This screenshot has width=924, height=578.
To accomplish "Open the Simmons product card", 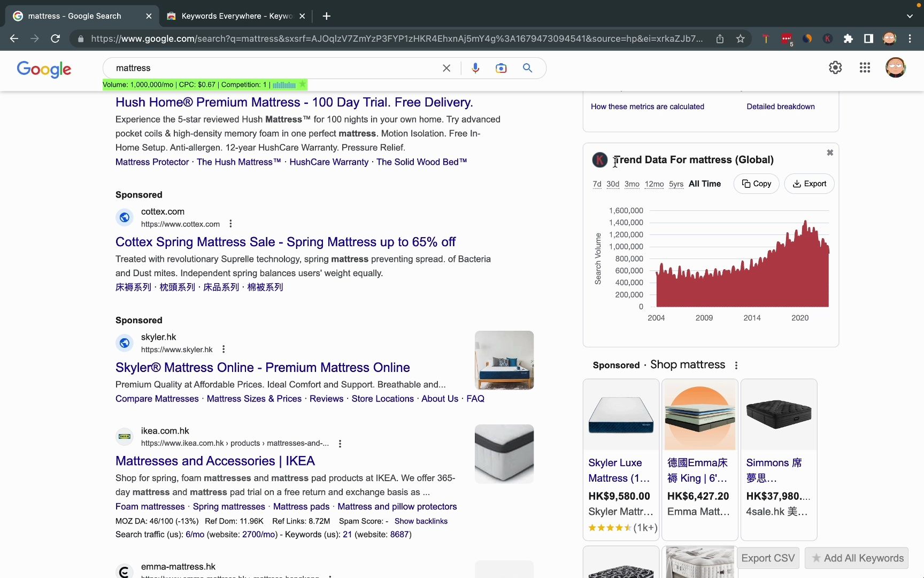I will click(x=779, y=459).
